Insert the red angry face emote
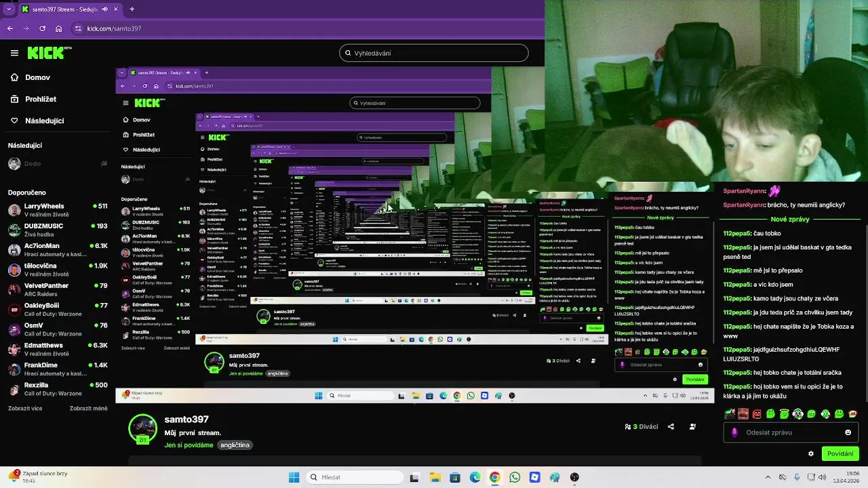This screenshot has width=868, height=488. pyautogui.click(x=757, y=413)
